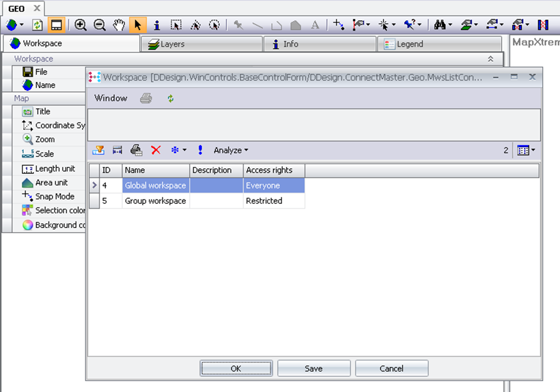Viewport: 560px width, 392px height.
Task: Toggle the highlighted panel display button
Action: 56,25
